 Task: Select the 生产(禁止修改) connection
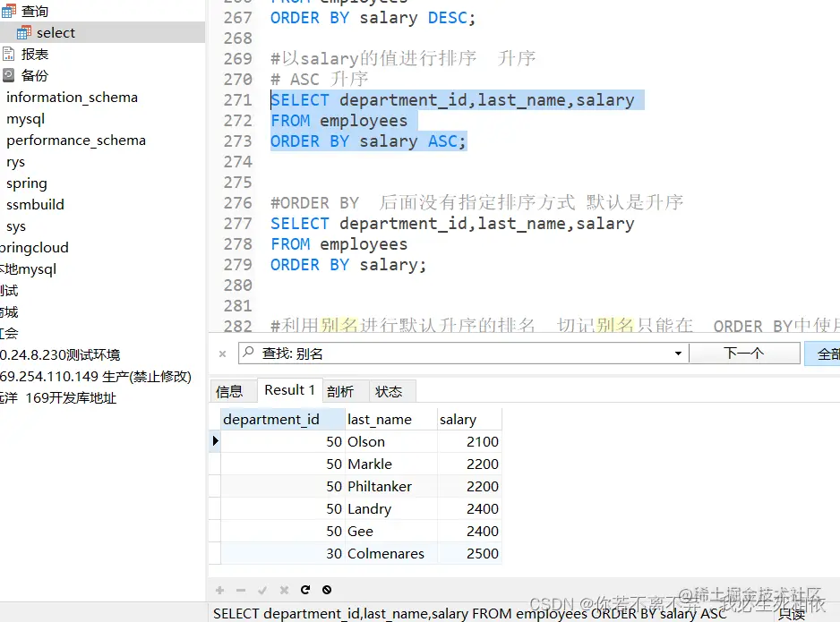95,376
